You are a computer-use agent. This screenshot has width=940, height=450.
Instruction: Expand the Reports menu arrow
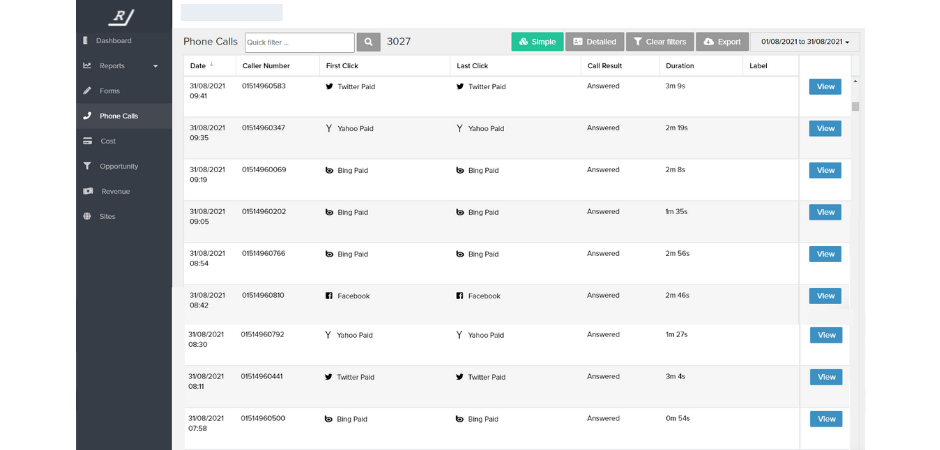pos(155,67)
